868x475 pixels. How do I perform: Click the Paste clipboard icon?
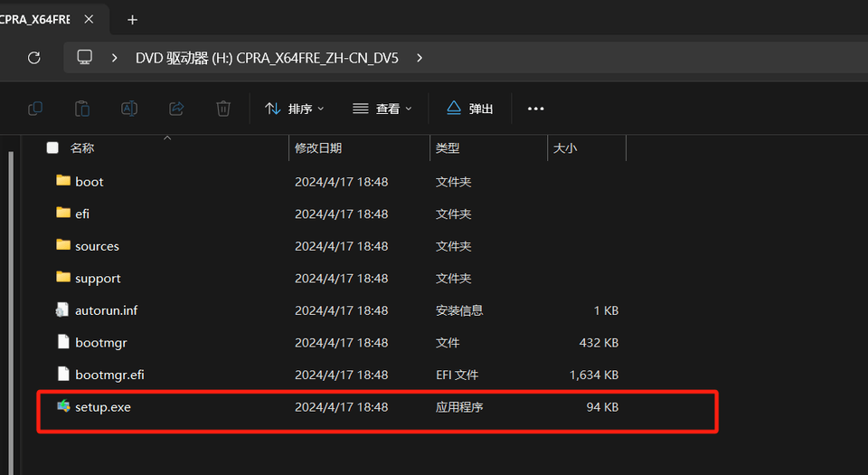[x=82, y=109]
